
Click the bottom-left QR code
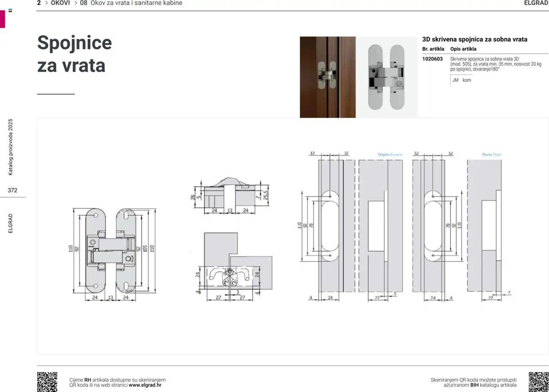[47, 381]
